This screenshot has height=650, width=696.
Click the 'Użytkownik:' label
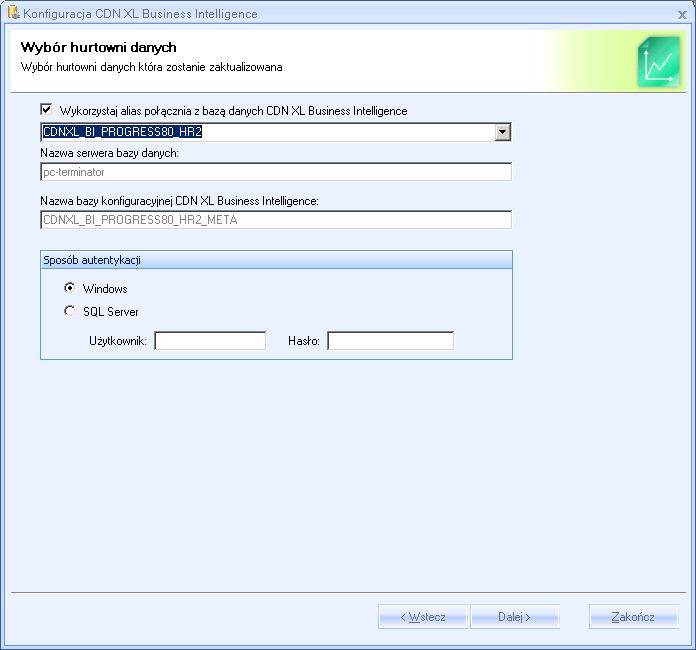(x=118, y=341)
